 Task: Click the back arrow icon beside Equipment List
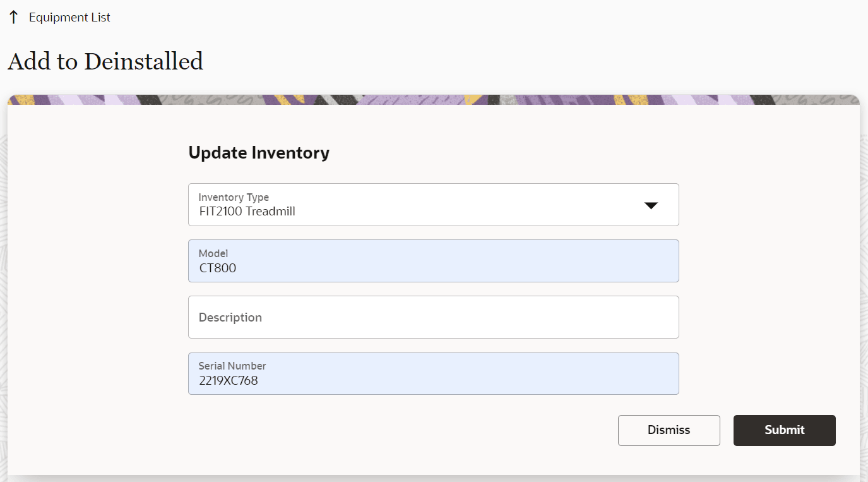(x=14, y=18)
